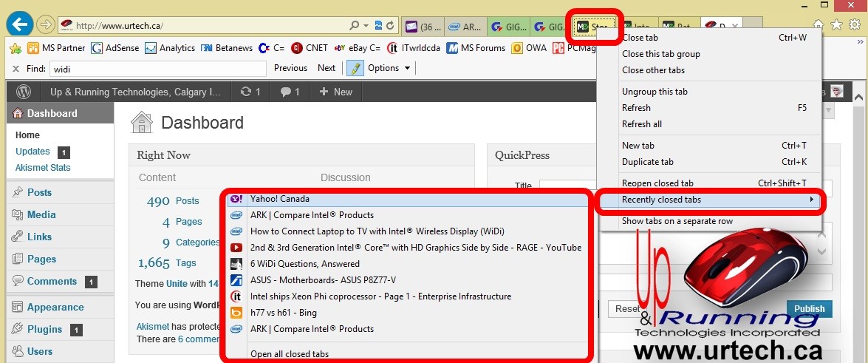This screenshot has height=363, width=868.
Task: Reopen Yahoo! Canada from closed tabs list
Action: tap(280, 199)
